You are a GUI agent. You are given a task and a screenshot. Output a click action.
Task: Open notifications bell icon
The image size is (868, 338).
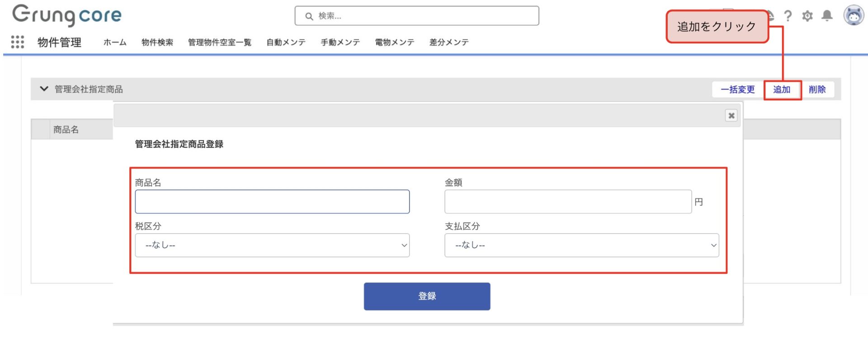coord(827,16)
